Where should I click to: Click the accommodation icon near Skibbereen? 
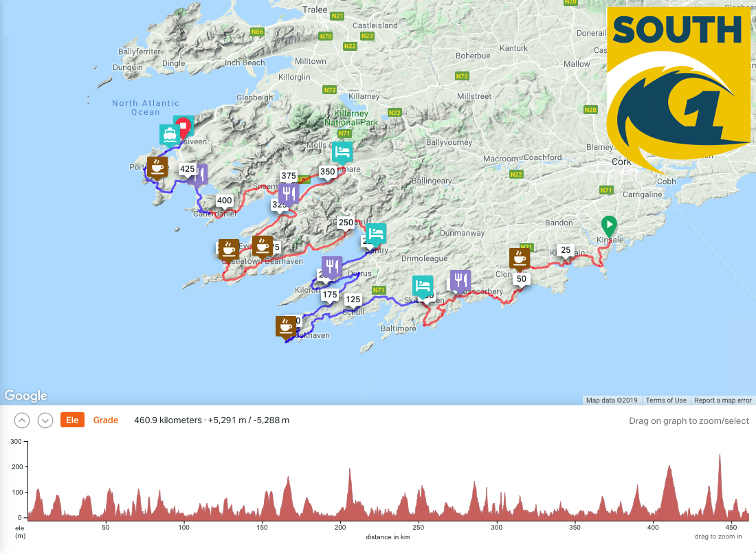coord(422,286)
